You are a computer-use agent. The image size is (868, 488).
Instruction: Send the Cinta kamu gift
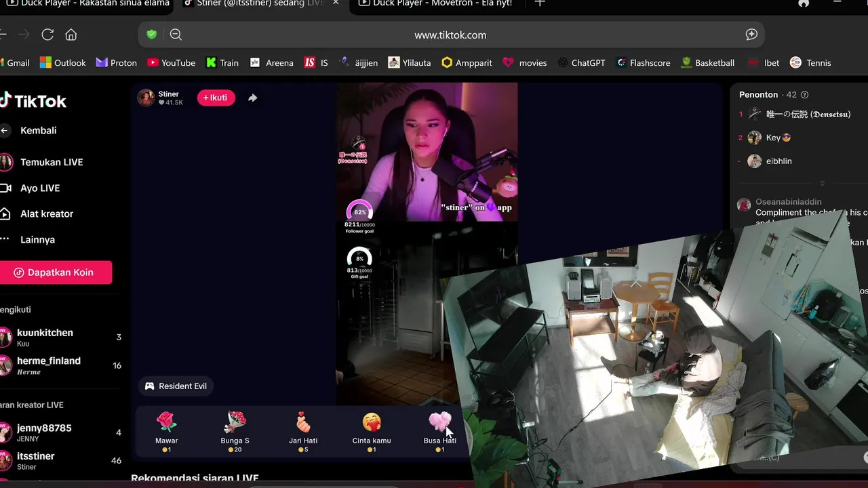[372, 432]
